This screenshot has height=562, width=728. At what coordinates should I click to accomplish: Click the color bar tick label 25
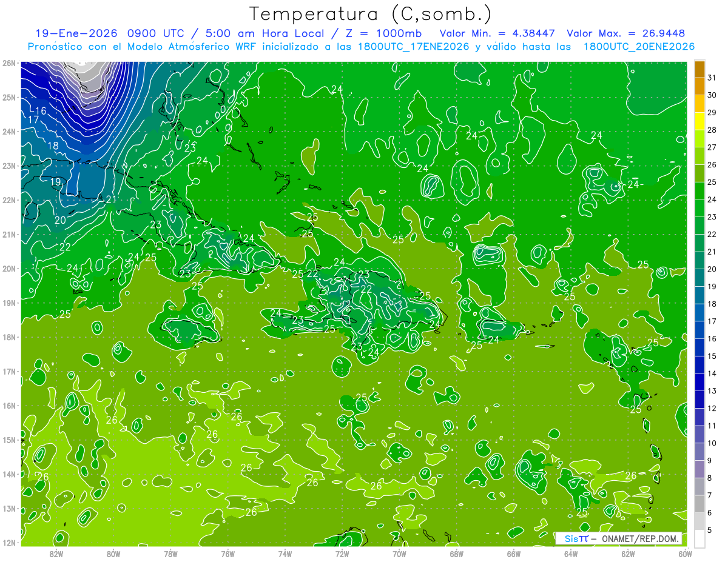(x=712, y=182)
